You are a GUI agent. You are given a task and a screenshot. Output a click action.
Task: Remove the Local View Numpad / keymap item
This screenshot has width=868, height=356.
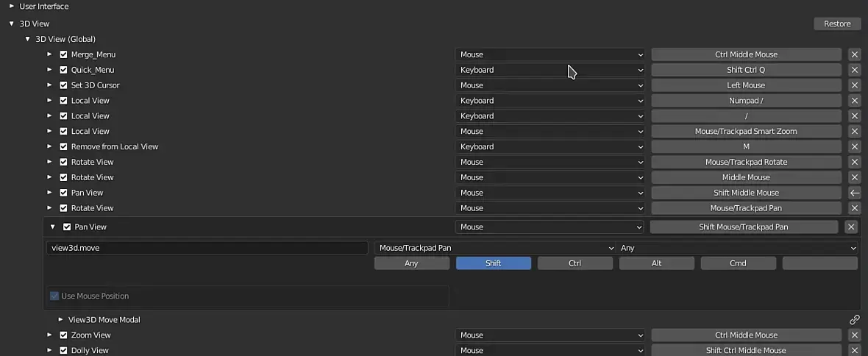(x=854, y=100)
